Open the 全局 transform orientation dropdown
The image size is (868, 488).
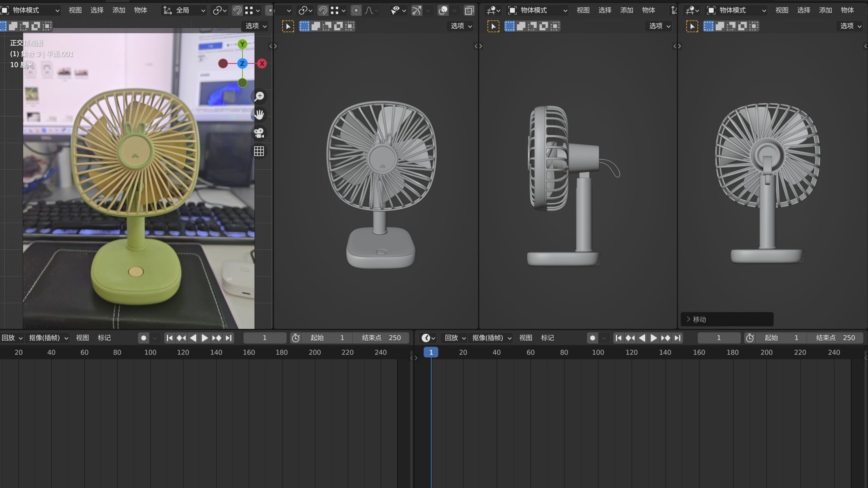click(x=184, y=10)
